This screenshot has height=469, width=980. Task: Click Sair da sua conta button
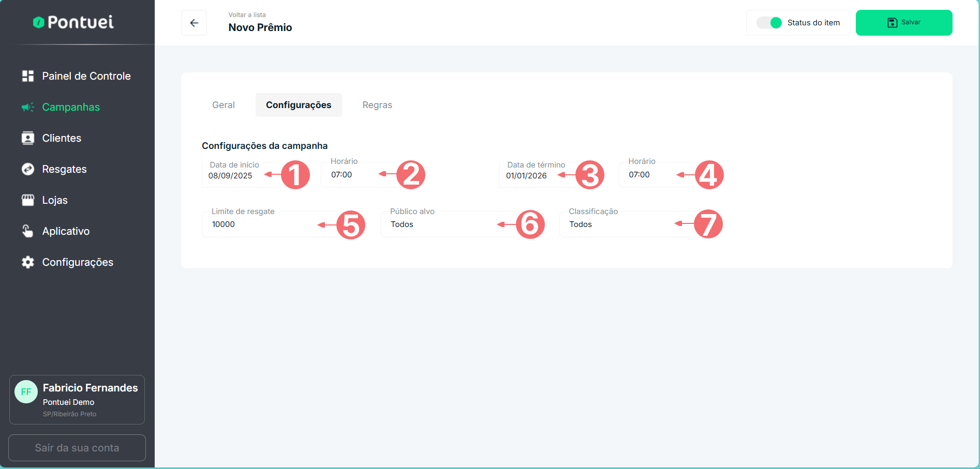tap(77, 448)
